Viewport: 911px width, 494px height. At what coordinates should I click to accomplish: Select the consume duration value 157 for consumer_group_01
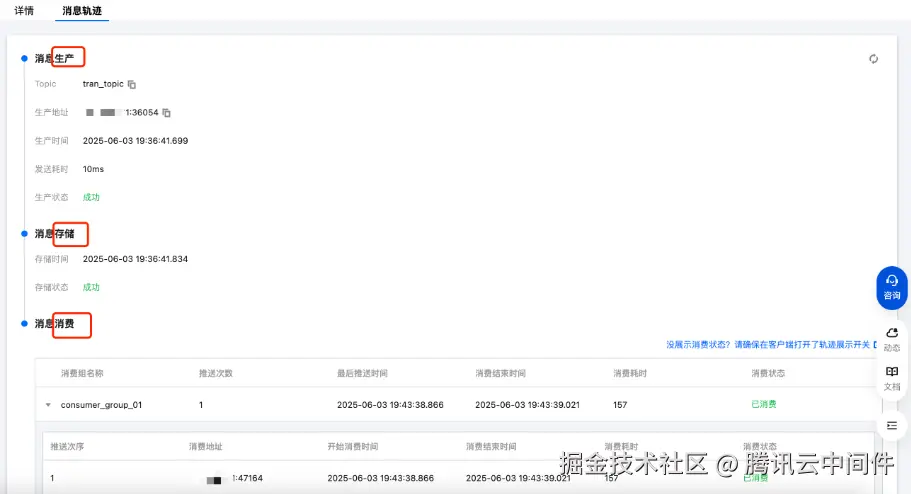(620, 405)
